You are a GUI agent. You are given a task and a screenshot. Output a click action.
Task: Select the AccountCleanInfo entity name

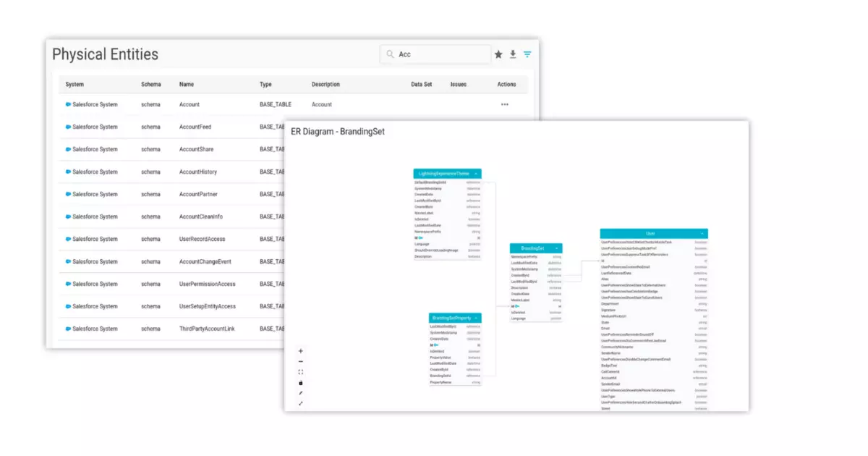click(x=201, y=216)
